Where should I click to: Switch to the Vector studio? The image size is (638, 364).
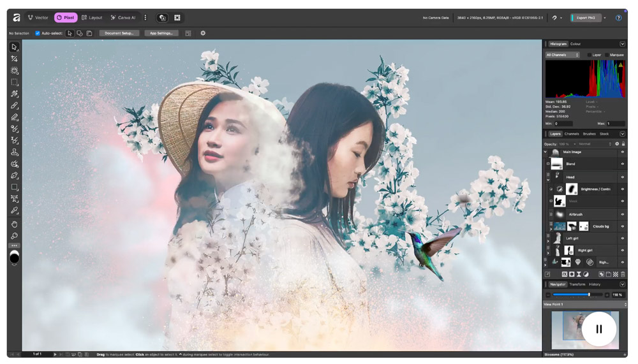pos(38,18)
